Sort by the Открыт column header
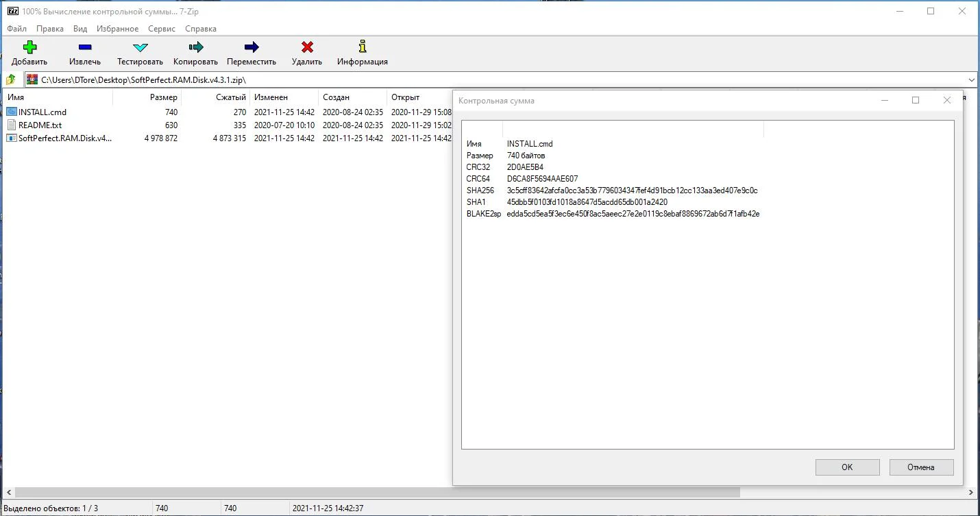 (x=419, y=97)
